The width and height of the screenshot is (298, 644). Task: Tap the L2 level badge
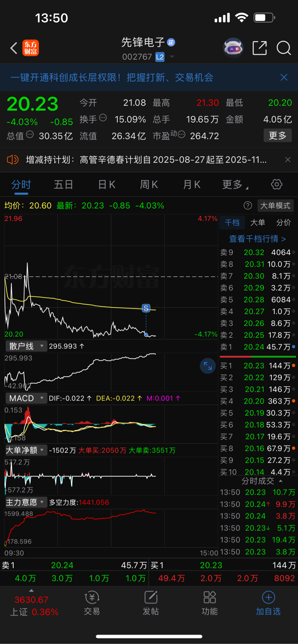(160, 57)
